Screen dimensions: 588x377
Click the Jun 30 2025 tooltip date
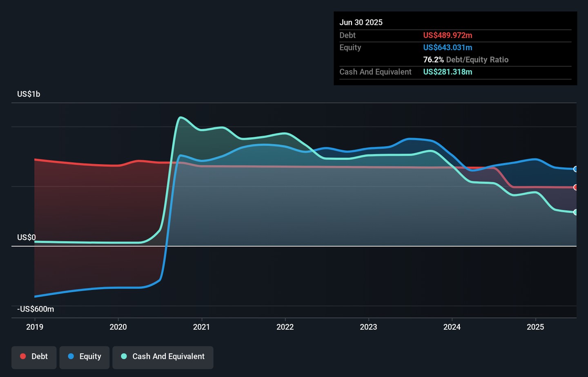point(361,22)
